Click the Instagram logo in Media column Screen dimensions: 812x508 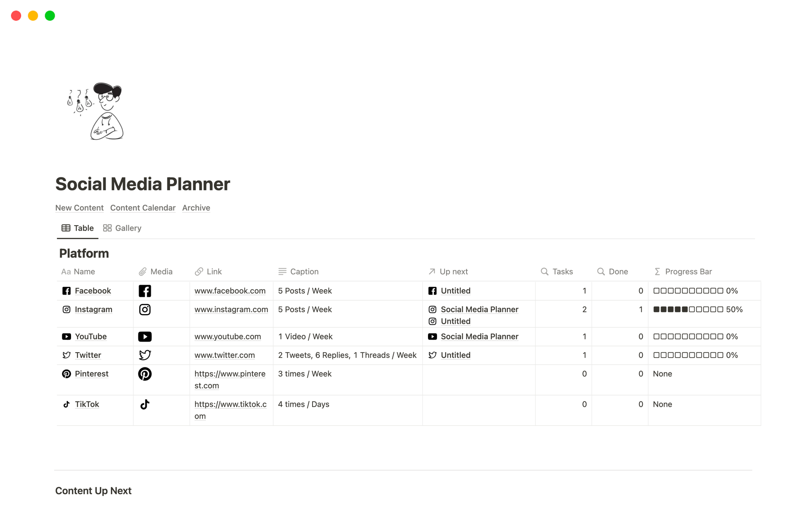tap(145, 309)
